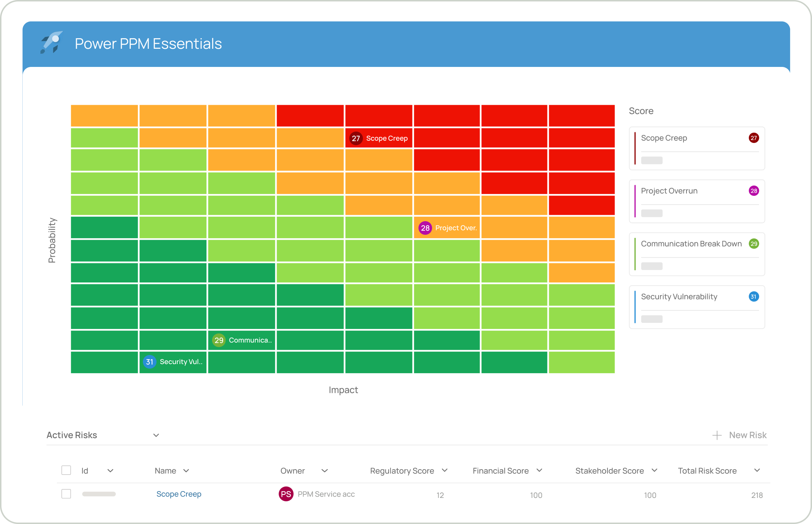
Task: Click the 27 badge in Scope Creep card
Action: 754,138
